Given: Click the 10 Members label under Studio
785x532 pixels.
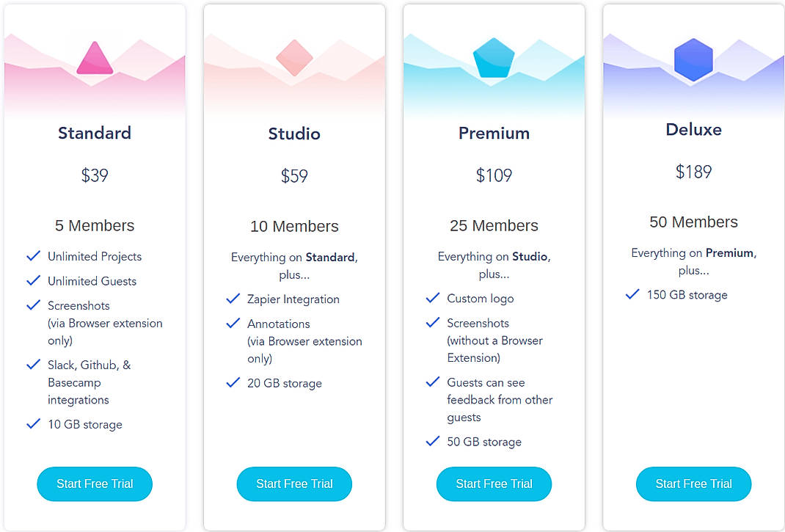Looking at the screenshot, I should point(294,226).
